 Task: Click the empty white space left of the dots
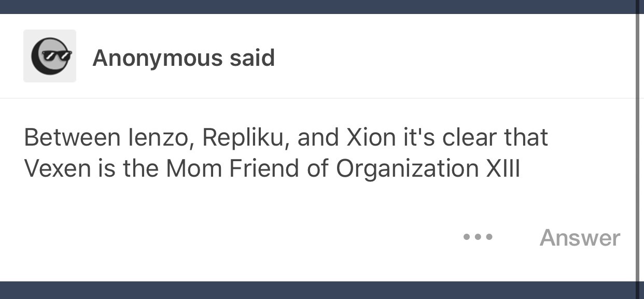233,237
